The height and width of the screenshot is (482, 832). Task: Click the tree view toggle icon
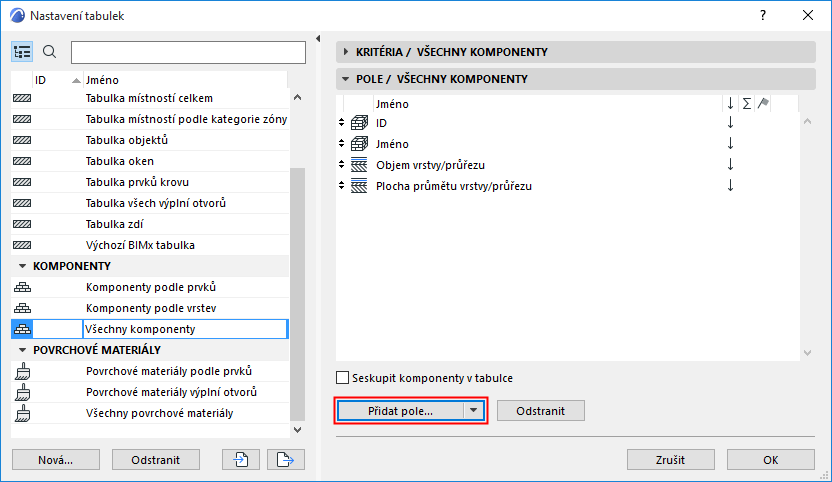click(23, 52)
